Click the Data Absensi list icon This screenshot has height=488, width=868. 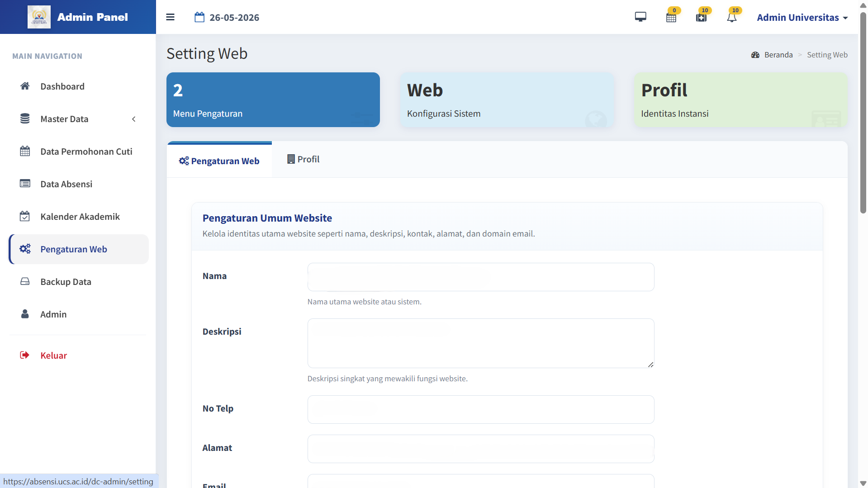(x=25, y=184)
